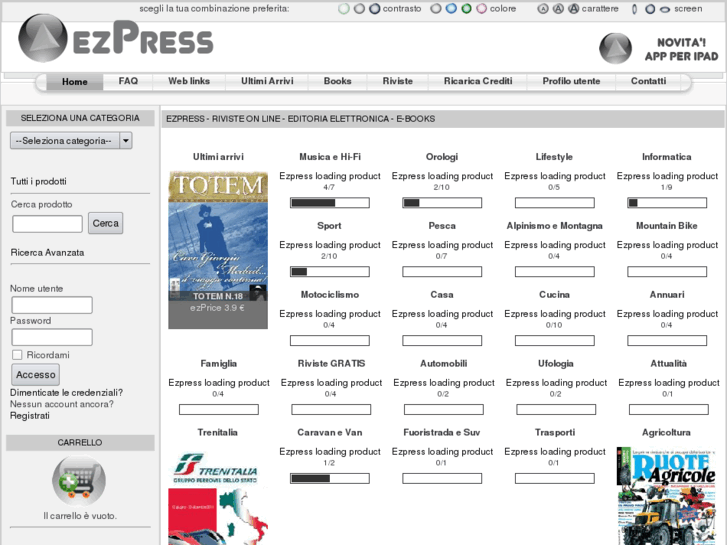The width and height of the screenshot is (727, 545).
Task: Choose the gray colour scheme
Action: [436, 9]
